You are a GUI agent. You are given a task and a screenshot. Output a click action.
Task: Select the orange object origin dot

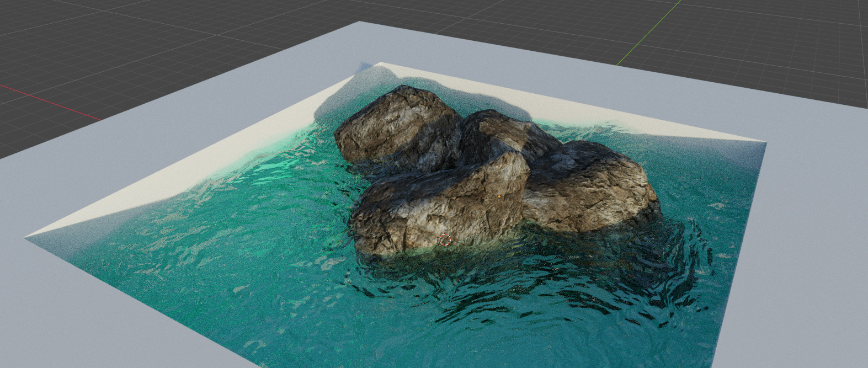(x=499, y=196)
